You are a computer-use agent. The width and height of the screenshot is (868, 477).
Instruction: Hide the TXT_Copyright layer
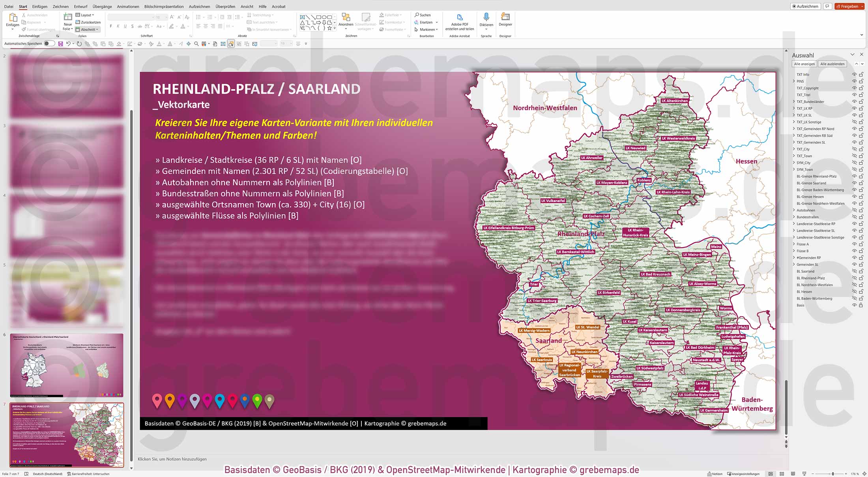click(854, 88)
